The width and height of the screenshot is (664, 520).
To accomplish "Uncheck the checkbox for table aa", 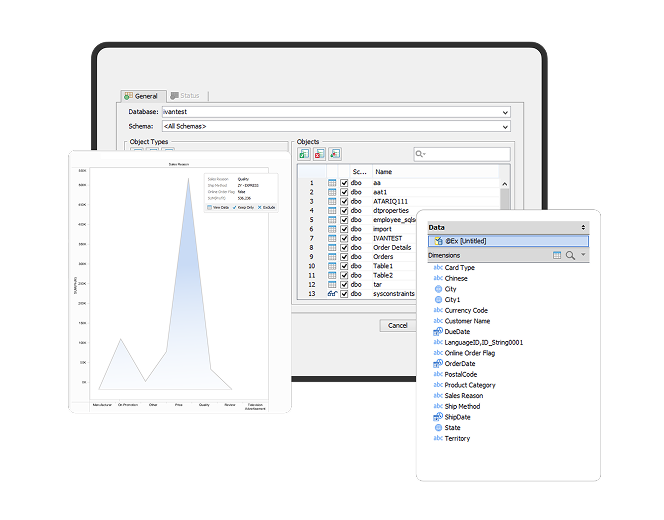I will click(344, 183).
